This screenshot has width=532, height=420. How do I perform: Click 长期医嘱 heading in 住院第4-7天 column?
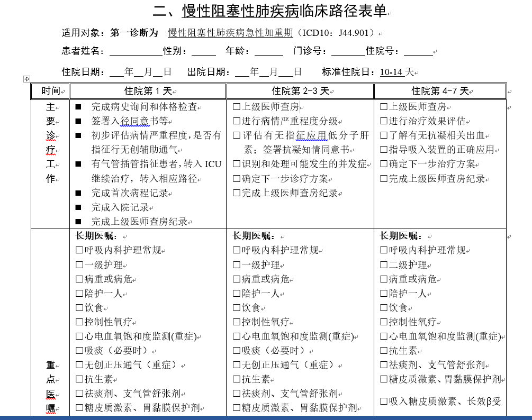point(401,236)
